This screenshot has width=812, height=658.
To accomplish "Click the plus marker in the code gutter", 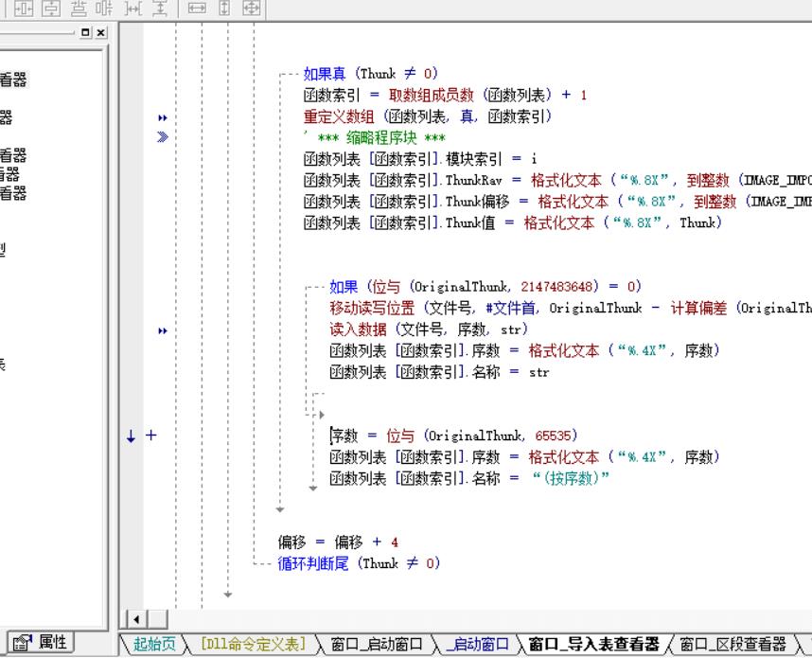I will point(150,436).
